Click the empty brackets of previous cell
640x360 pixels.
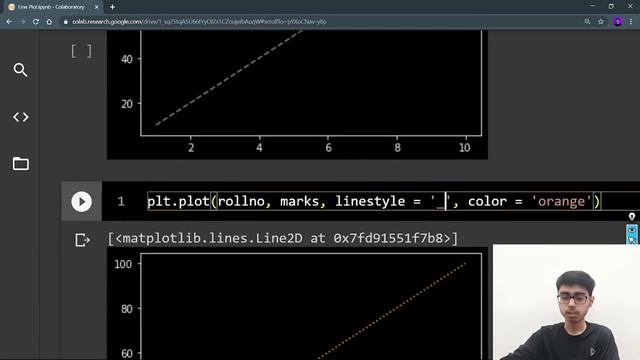(81, 51)
